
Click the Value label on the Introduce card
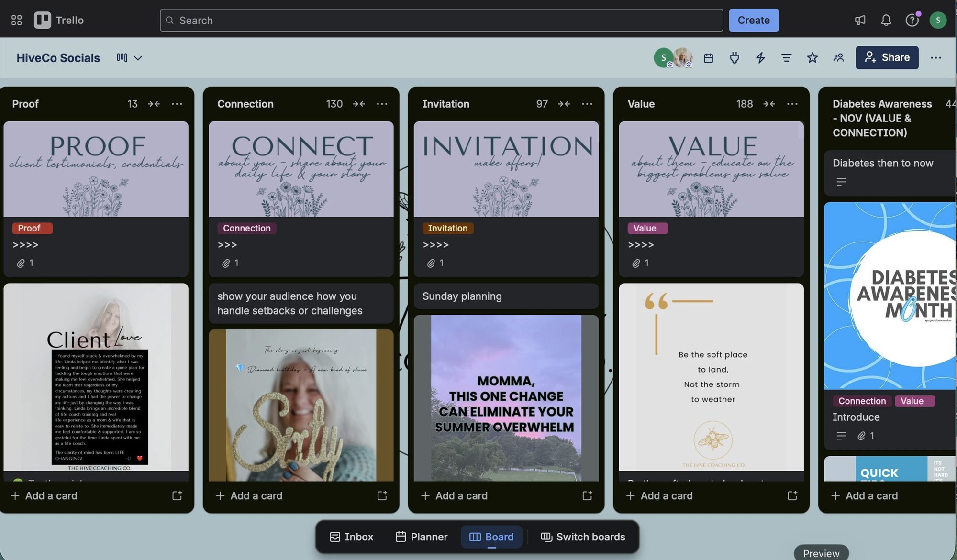tap(914, 401)
